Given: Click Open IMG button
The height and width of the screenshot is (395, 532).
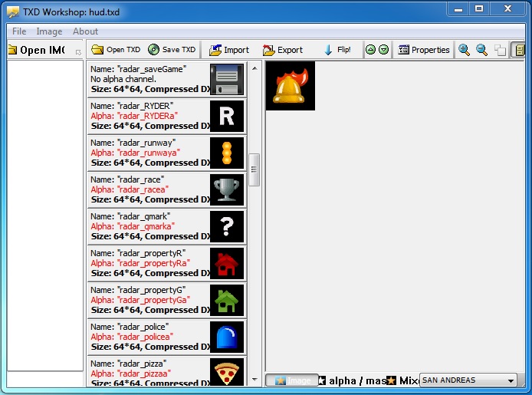Looking at the screenshot, I should pyautogui.click(x=36, y=50).
